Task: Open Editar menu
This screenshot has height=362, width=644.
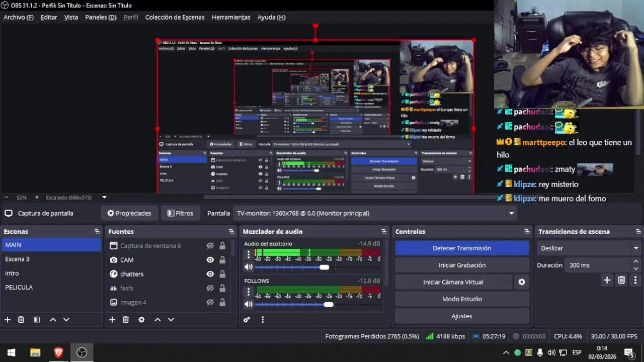Action: click(49, 17)
